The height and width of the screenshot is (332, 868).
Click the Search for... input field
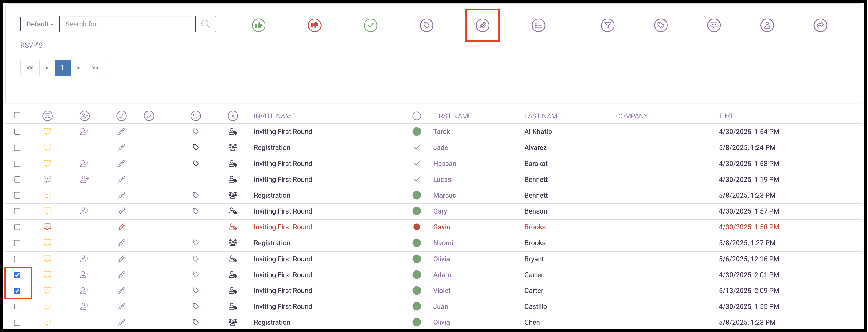tap(128, 24)
